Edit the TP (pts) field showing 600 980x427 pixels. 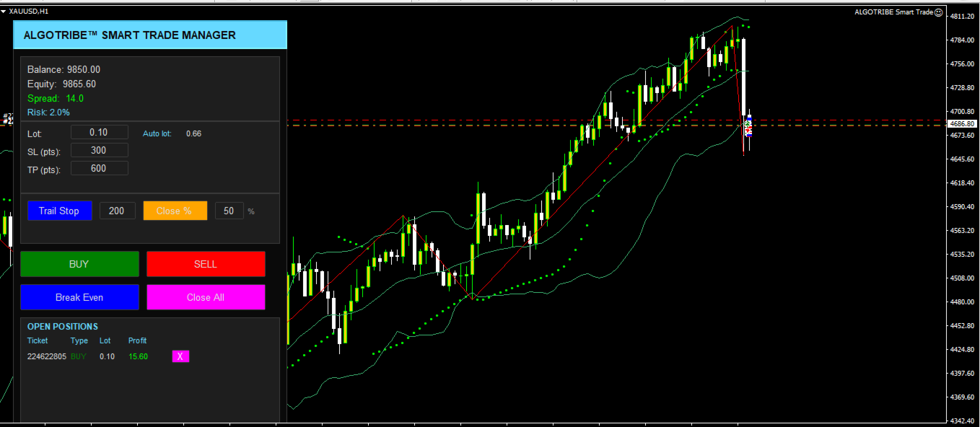tap(100, 168)
